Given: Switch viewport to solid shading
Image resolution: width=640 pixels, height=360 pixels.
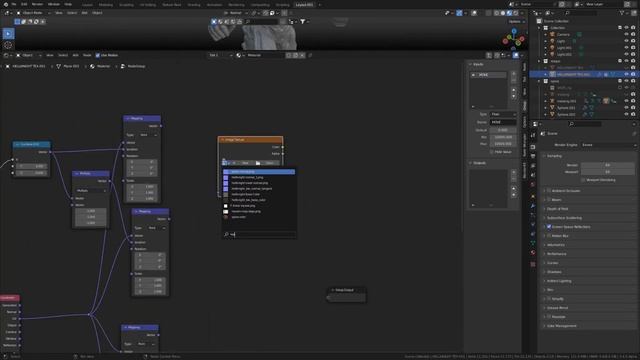Looking at the screenshot, I should pyautogui.click(x=503, y=13).
